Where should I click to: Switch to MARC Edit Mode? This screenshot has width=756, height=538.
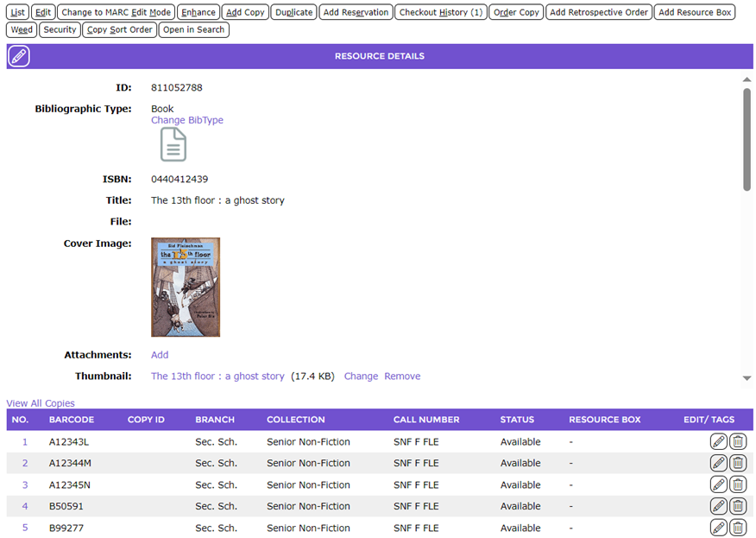(x=117, y=12)
